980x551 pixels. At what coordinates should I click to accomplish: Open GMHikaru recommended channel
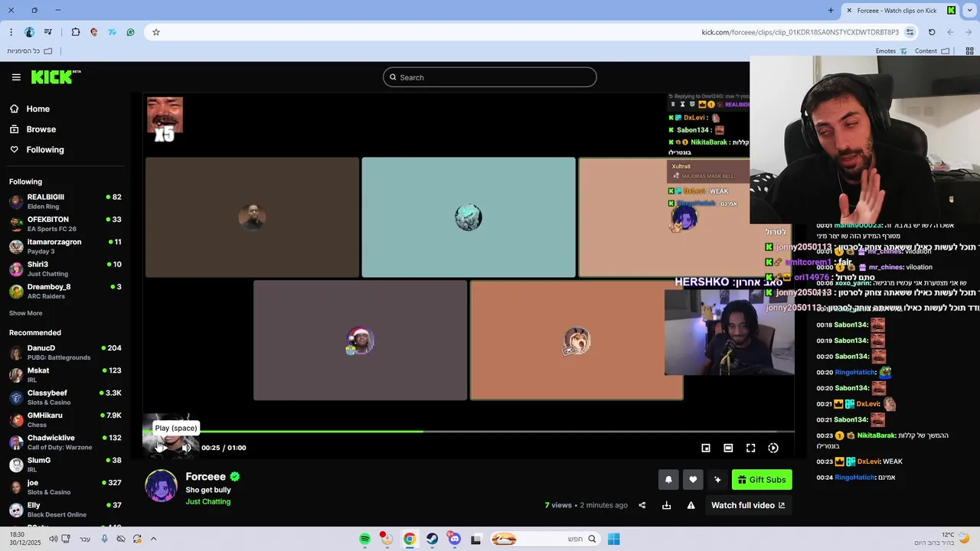pos(66,419)
